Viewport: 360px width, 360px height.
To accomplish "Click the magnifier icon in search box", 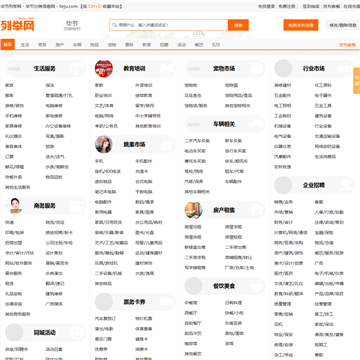I will [x=115, y=25].
